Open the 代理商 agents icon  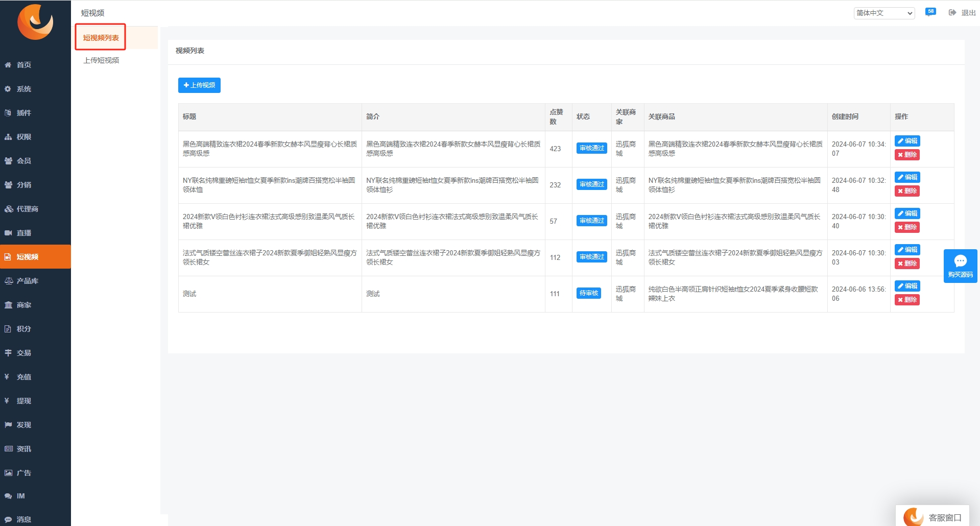click(x=8, y=209)
